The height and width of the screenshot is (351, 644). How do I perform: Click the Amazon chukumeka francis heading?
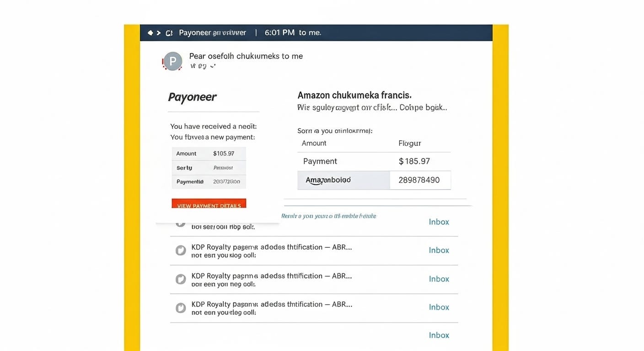point(354,95)
